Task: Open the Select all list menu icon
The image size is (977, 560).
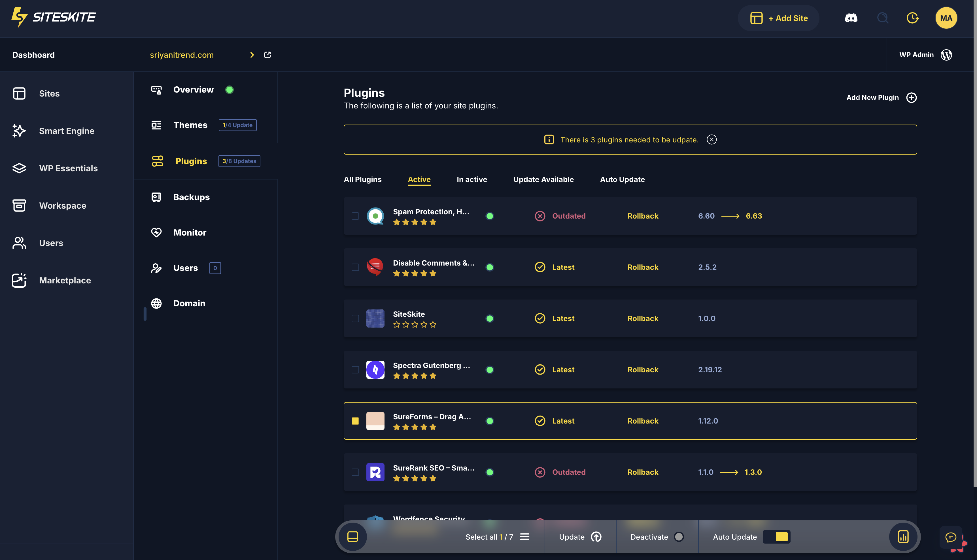Action: (525, 537)
